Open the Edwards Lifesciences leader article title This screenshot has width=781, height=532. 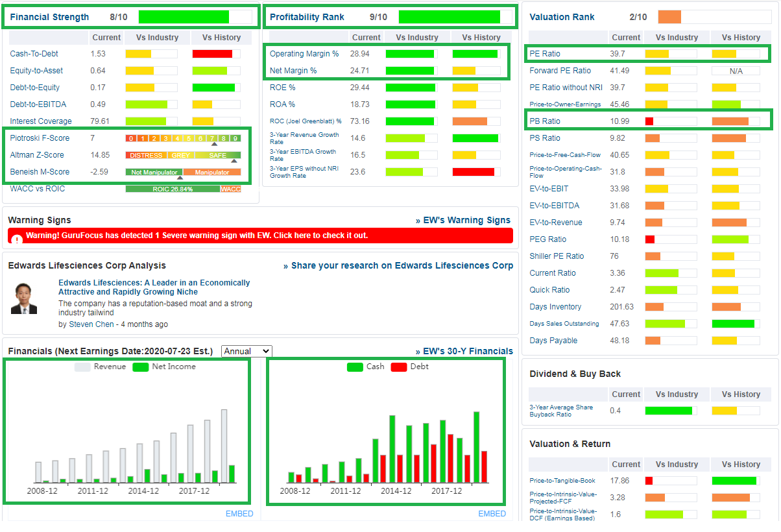point(154,287)
